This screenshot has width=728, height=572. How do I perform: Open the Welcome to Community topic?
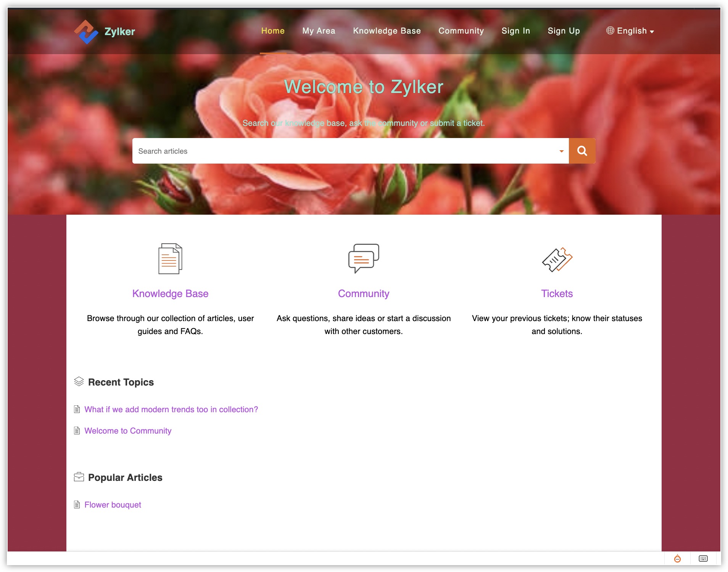128,431
